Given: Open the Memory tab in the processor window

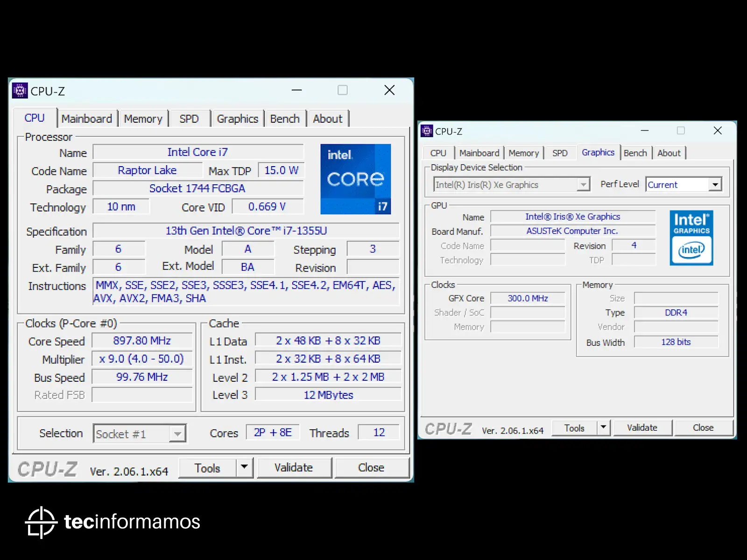Looking at the screenshot, I should coord(143,119).
